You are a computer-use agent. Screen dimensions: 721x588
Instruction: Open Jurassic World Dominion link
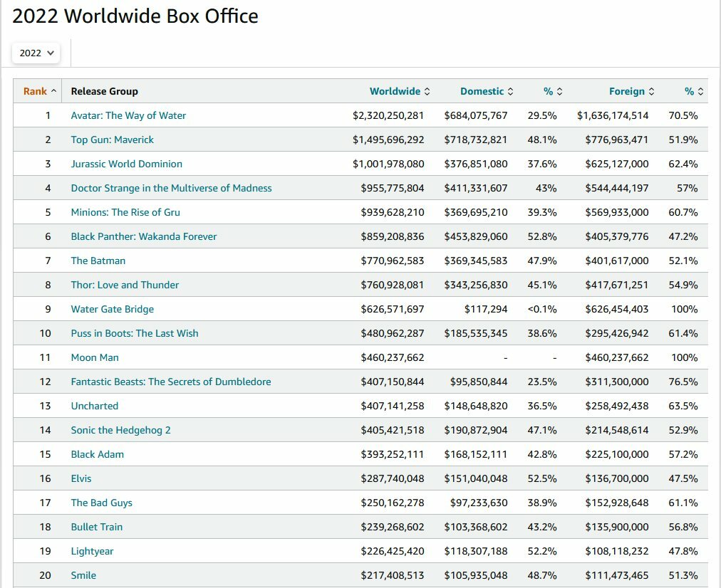pyautogui.click(x=126, y=164)
